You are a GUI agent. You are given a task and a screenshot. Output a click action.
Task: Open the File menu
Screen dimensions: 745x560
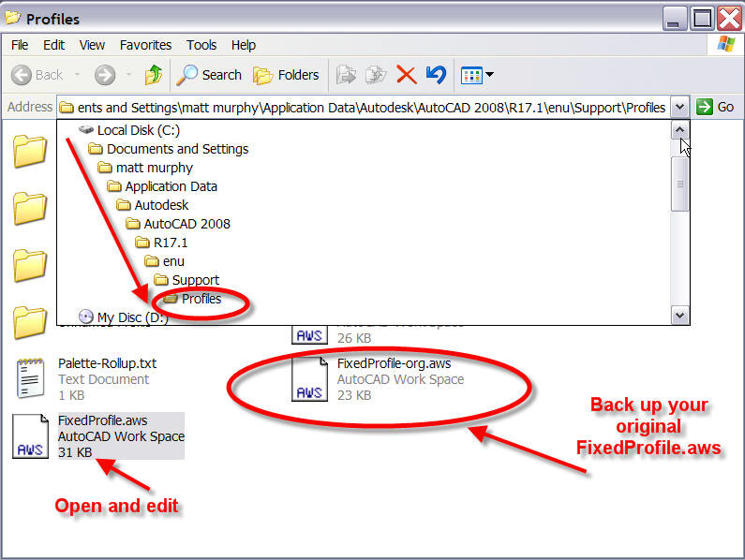pos(20,45)
